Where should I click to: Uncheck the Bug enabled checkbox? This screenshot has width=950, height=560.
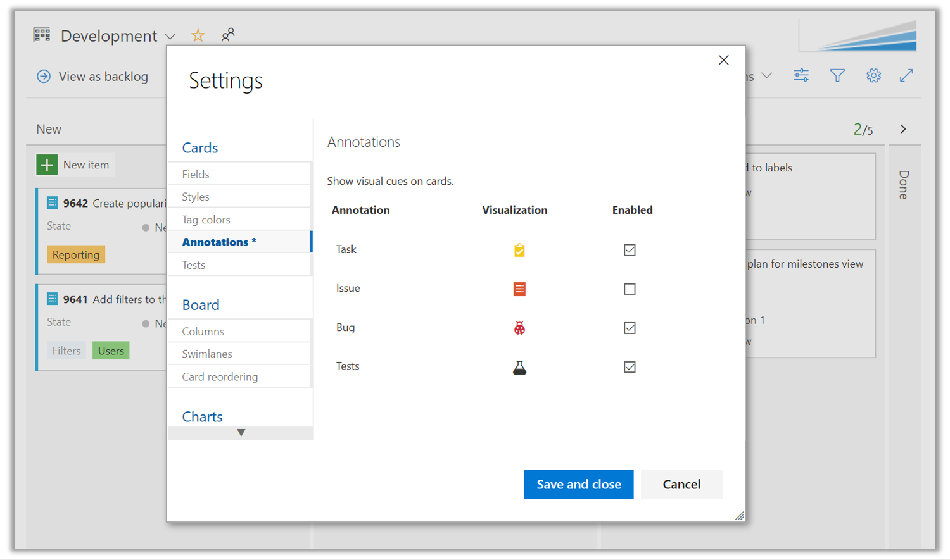point(629,328)
